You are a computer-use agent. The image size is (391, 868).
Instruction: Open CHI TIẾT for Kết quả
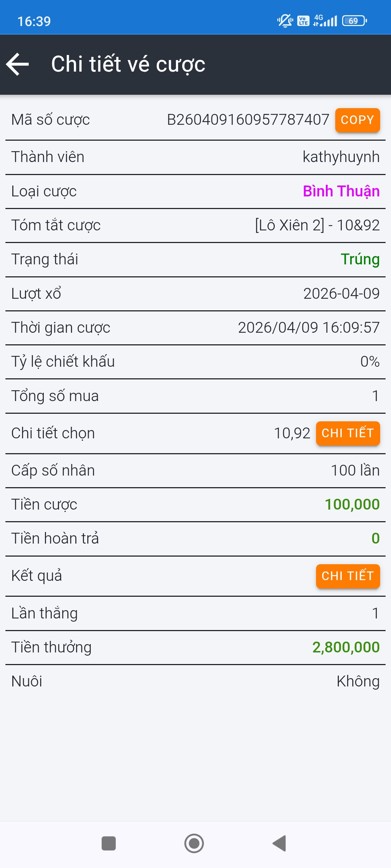348,576
